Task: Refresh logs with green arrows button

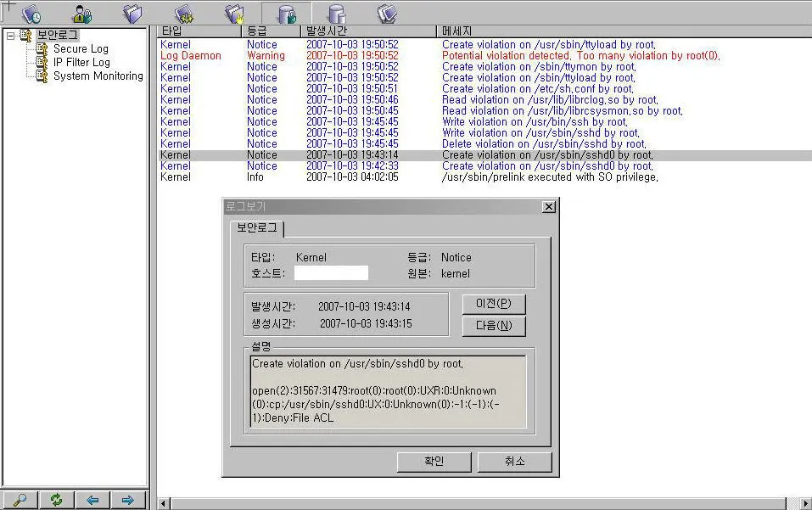Action: pos(56,500)
